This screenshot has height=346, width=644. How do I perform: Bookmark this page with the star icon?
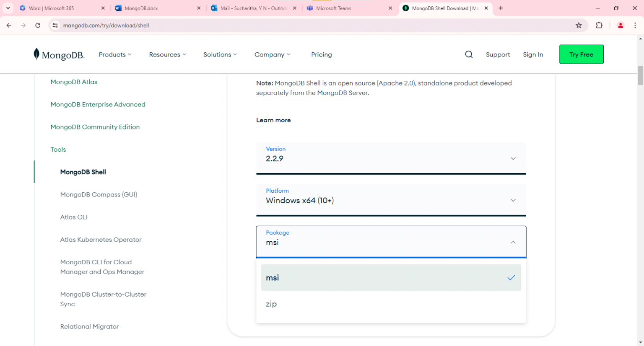click(579, 25)
